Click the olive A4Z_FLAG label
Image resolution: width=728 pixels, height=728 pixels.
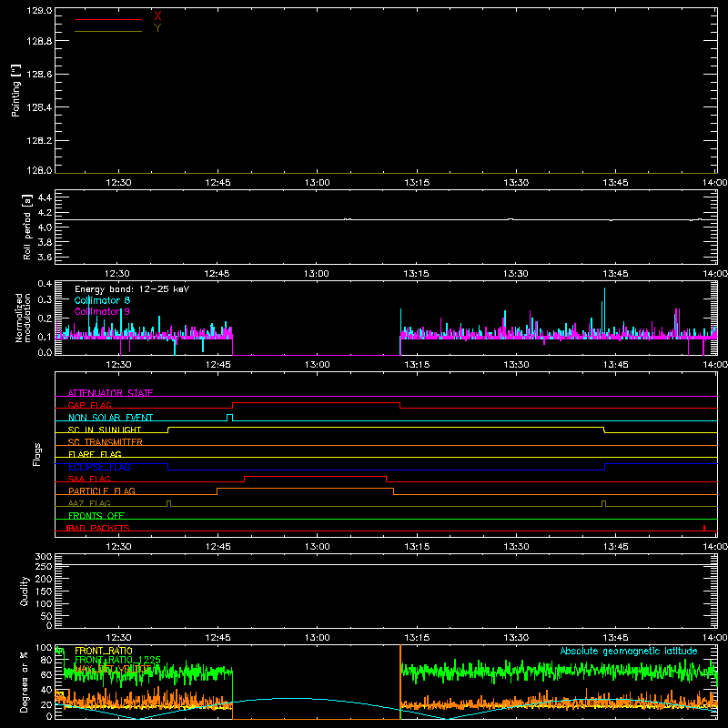tap(89, 503)
